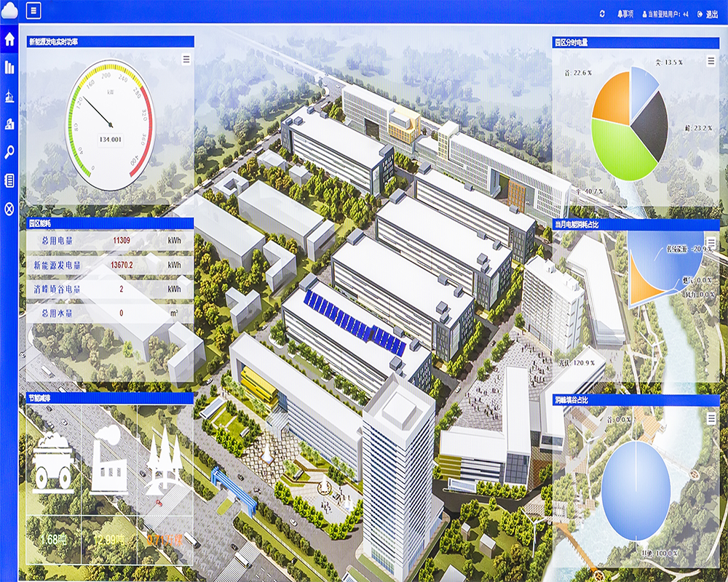Viewport: 728px width, 582px height.
Task: Click the 清峰填谷电量 row label
Action: (x=57, y=289)
